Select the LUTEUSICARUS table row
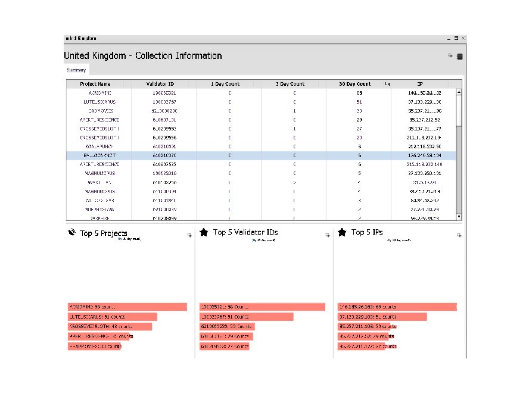The image size is (532, 393). (262, 102)
